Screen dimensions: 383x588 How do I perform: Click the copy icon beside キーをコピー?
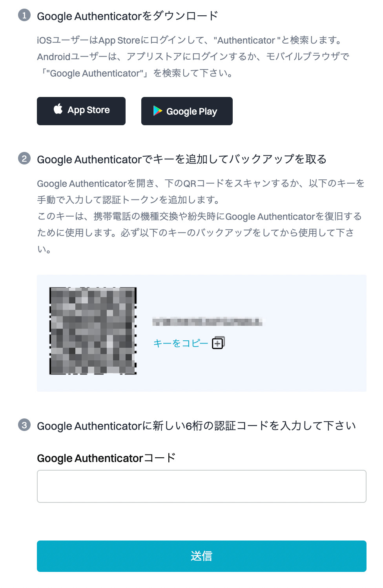tap(218, 343)
